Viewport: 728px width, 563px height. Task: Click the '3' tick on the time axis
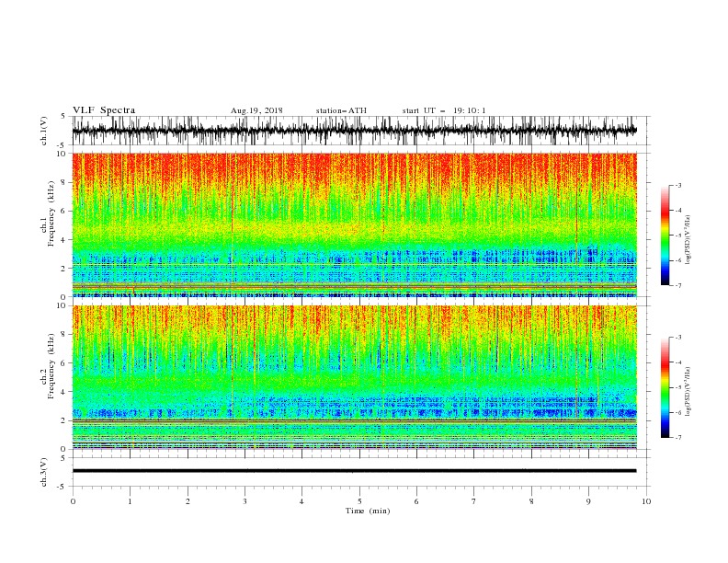click(245, 501)
